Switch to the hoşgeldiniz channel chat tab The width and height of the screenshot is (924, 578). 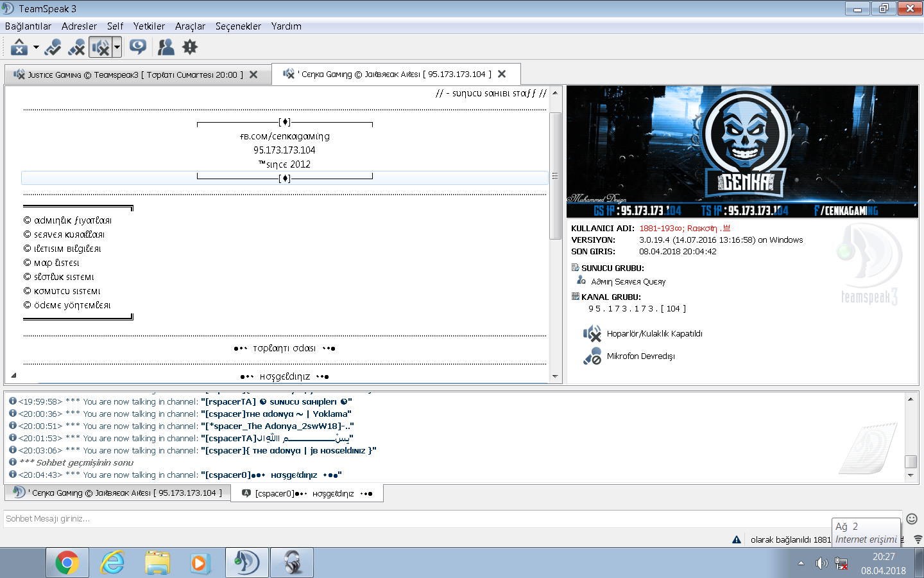tap(307, 493)
